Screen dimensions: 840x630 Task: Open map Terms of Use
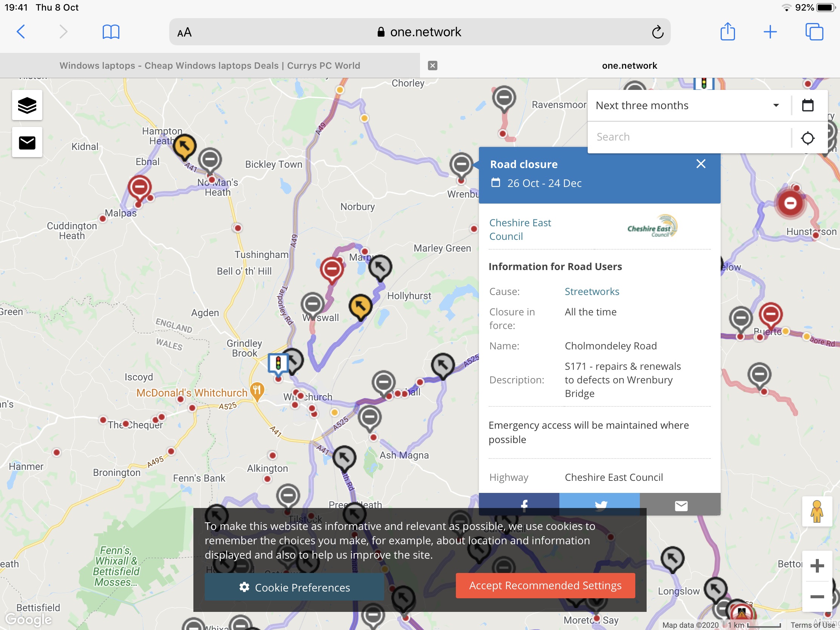pos(813,625)
